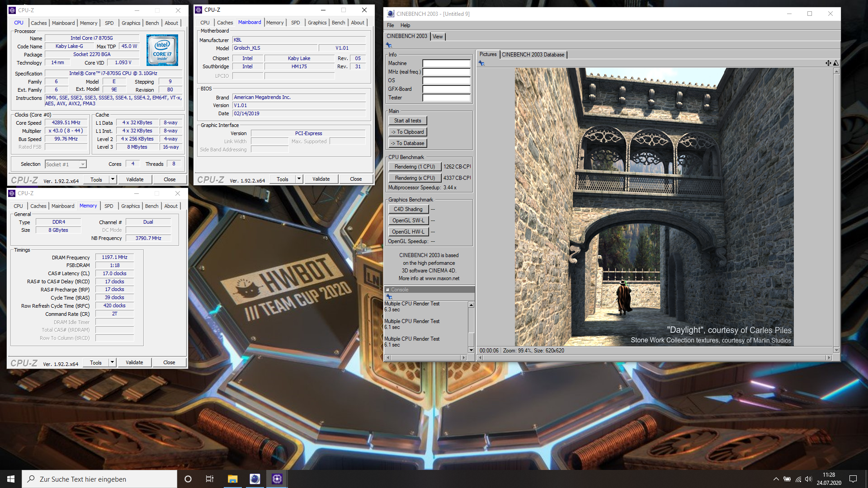Image resolution: width=868 pixels, height=488 pixels.
Task: Click the OS input field
Action: (x=446, y=80)
